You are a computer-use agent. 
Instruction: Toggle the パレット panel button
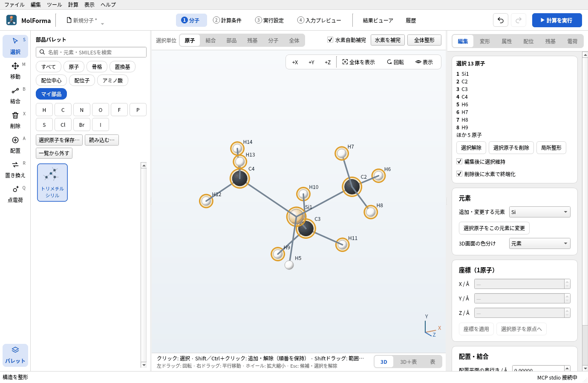15,355
